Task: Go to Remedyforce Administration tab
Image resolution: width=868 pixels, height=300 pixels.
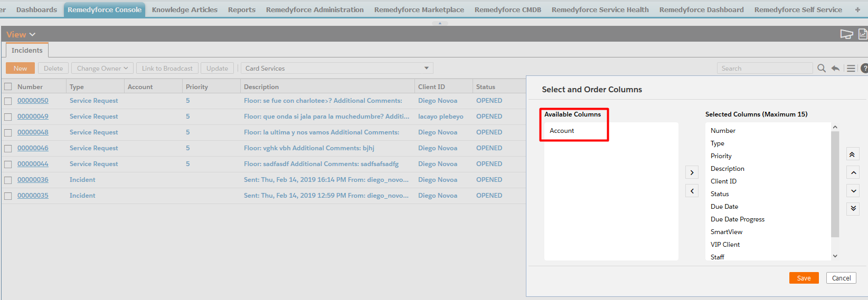Action: pos(315,9)
